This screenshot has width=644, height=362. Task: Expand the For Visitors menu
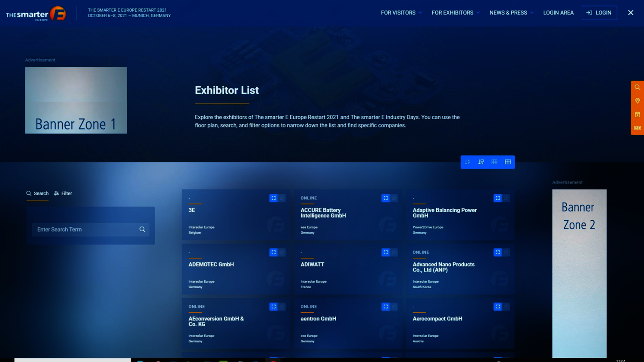coord(401,13)
